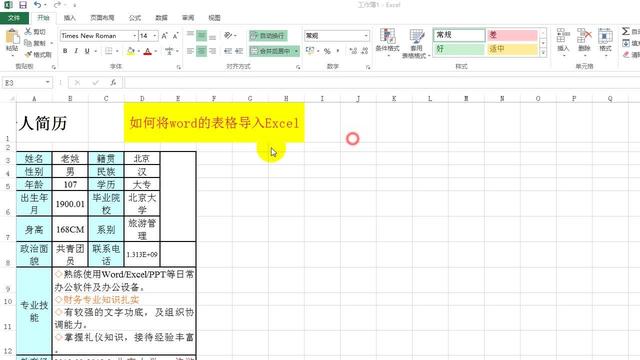
Task: Click the Delete cells icon
Action: [x=584, y=36]
